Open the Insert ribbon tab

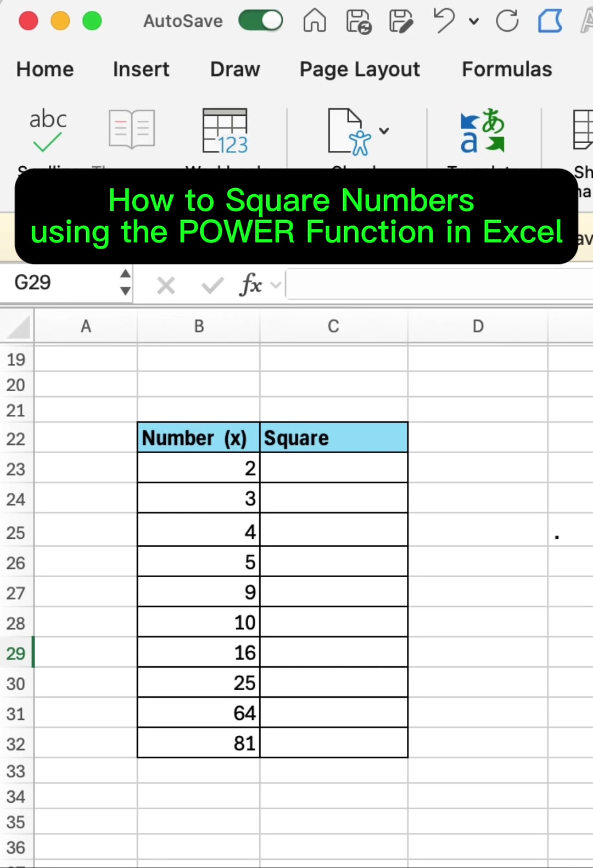coord(141,69)
